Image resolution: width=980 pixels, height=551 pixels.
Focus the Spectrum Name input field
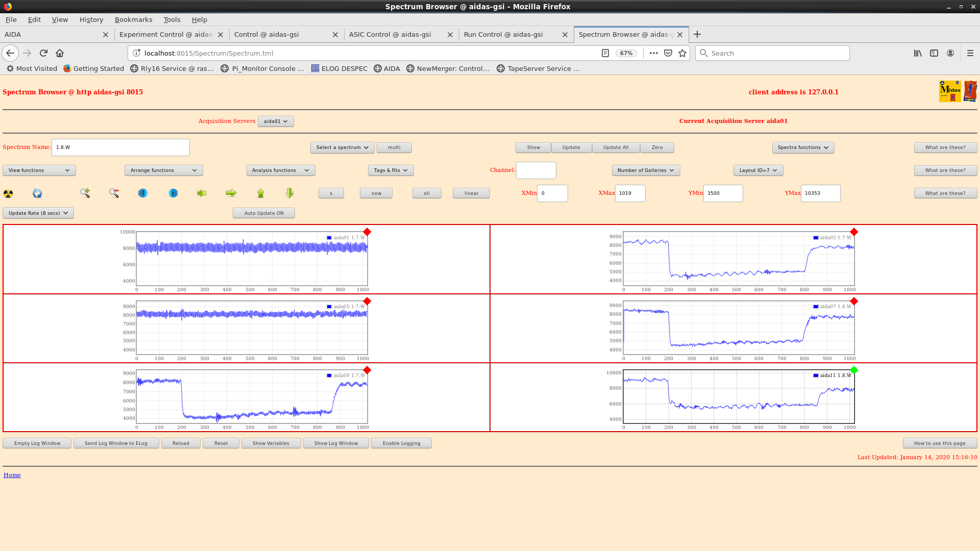120,147
